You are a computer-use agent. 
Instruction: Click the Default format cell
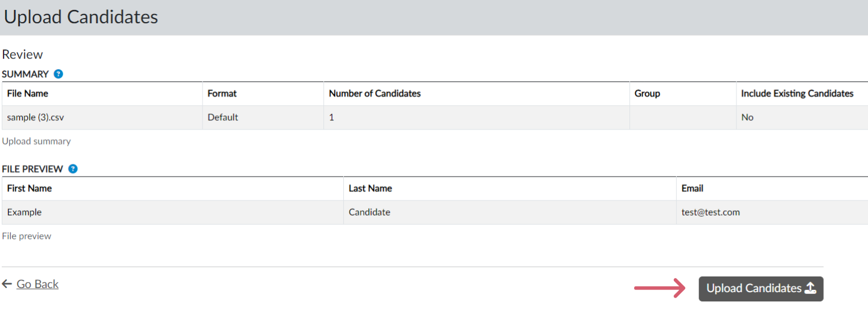pos(223,117)
